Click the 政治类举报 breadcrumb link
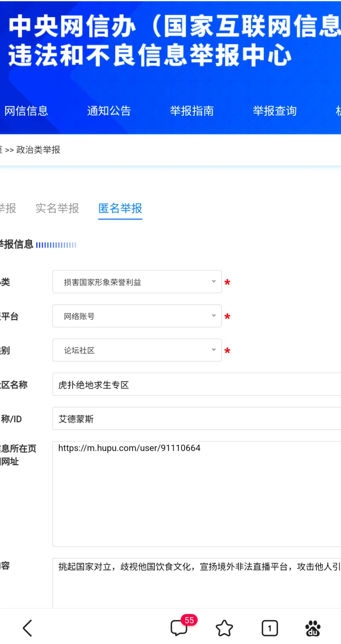The width and height of the screenshot is (341, 644). pos(38,150)
